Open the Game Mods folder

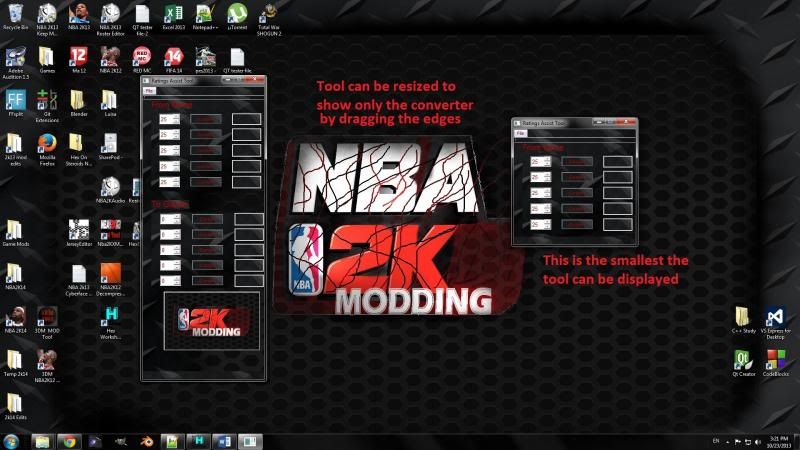(x=15, y=233)
